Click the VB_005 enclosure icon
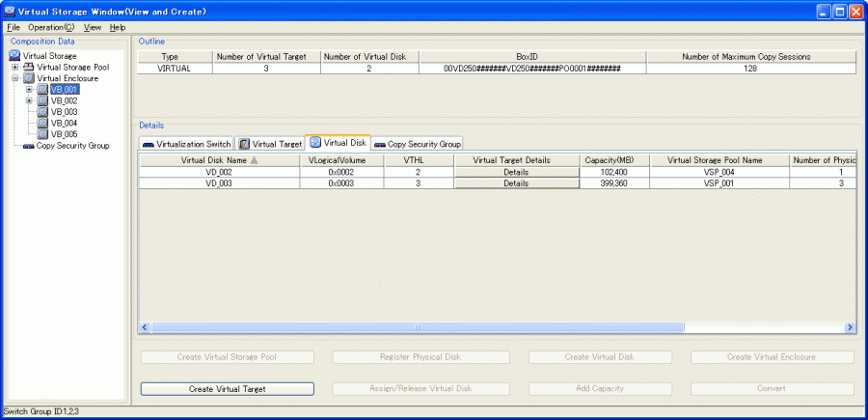 pos(42,134)
